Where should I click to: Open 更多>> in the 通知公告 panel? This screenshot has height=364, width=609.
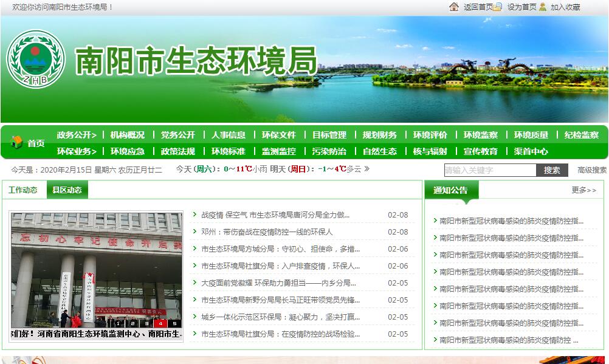pos(583,190)
